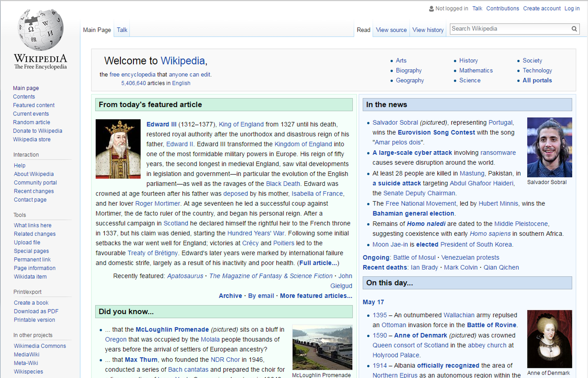This screenshot has width=588, height=378.
Task: View Recent changes
Action: coord(34,191)
